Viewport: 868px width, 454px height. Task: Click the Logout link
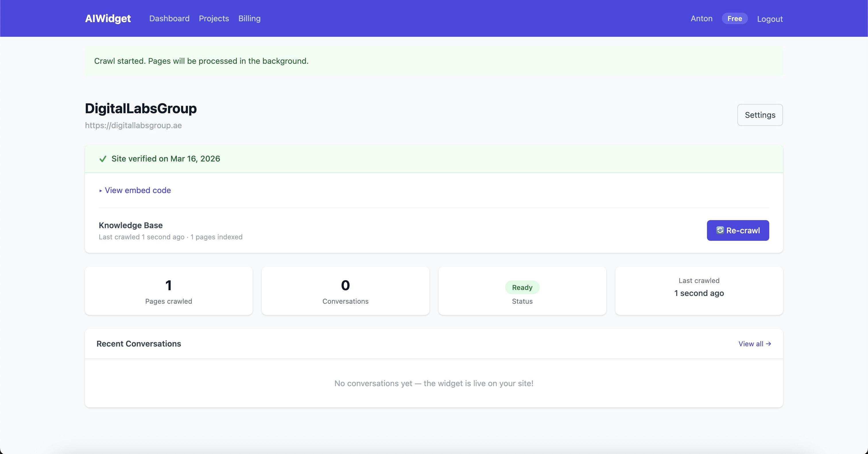coord(770,19)
